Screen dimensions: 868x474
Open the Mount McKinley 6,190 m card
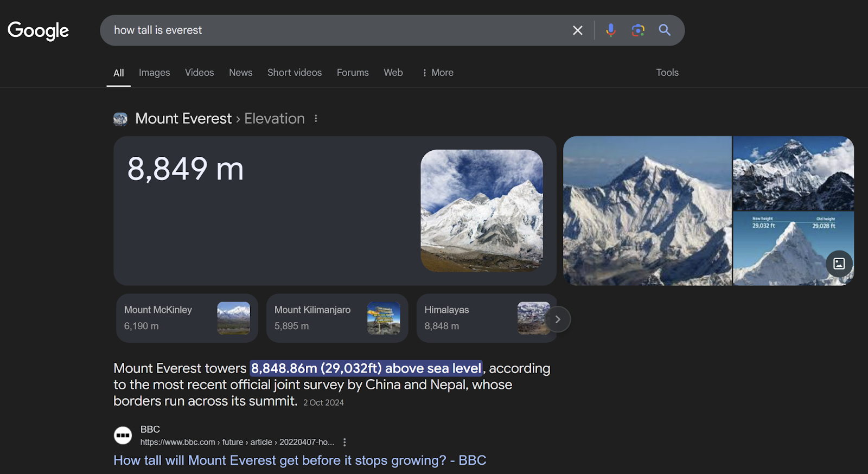pos(187,318)
